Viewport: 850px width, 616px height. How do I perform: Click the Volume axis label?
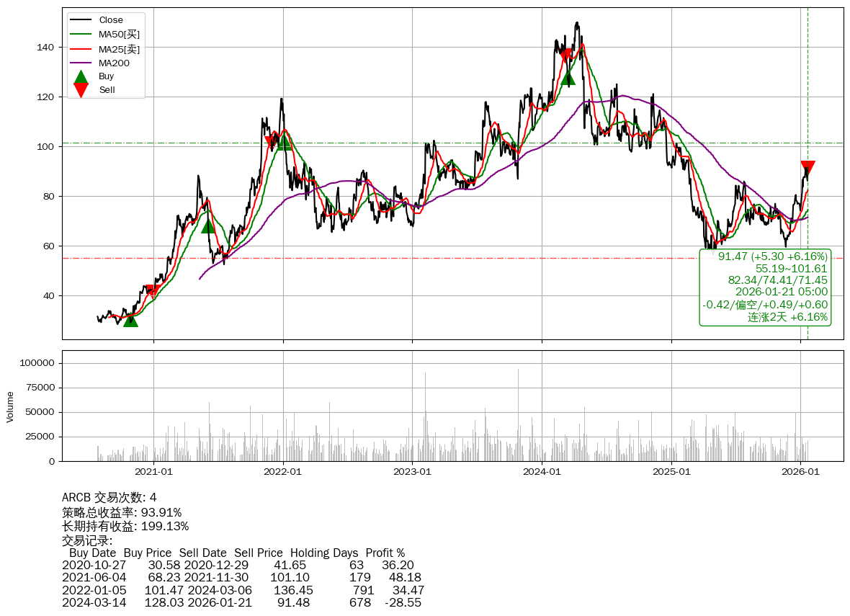10,406
